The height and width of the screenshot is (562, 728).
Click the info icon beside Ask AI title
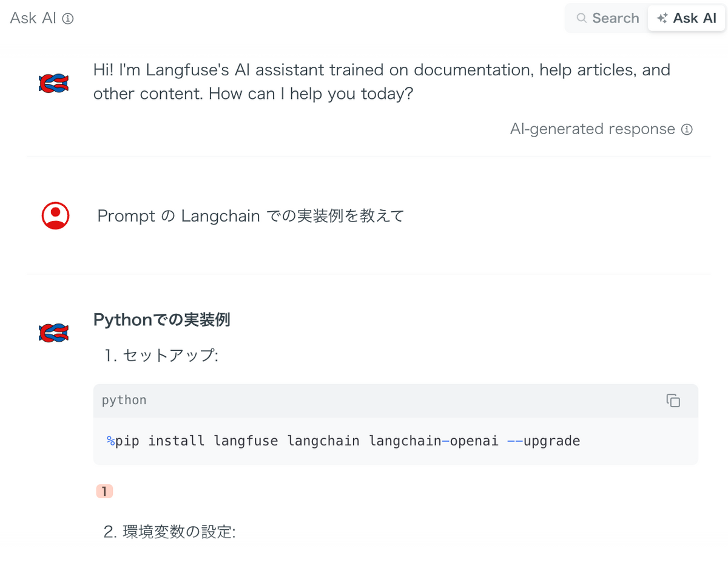click(x=68, y=19)
